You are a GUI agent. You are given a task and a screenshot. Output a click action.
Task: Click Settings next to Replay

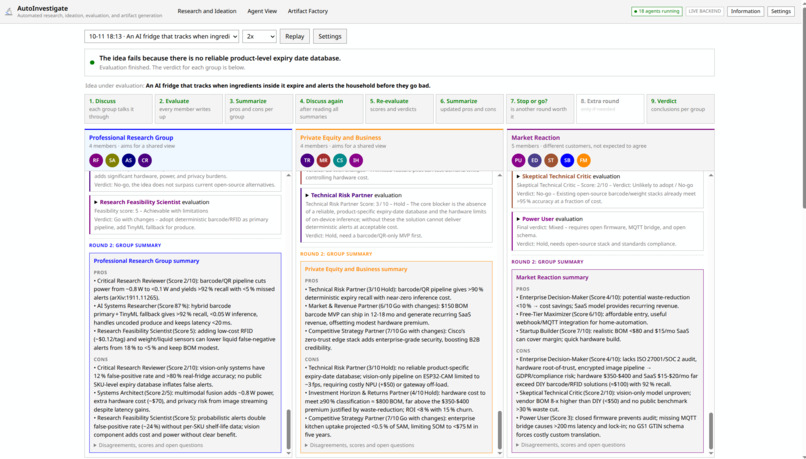[329, 36]
